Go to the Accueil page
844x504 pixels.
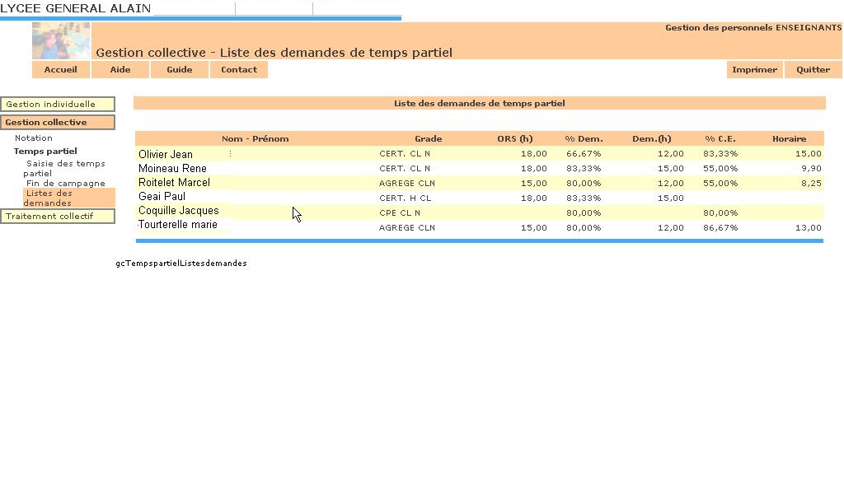(61, 70)
